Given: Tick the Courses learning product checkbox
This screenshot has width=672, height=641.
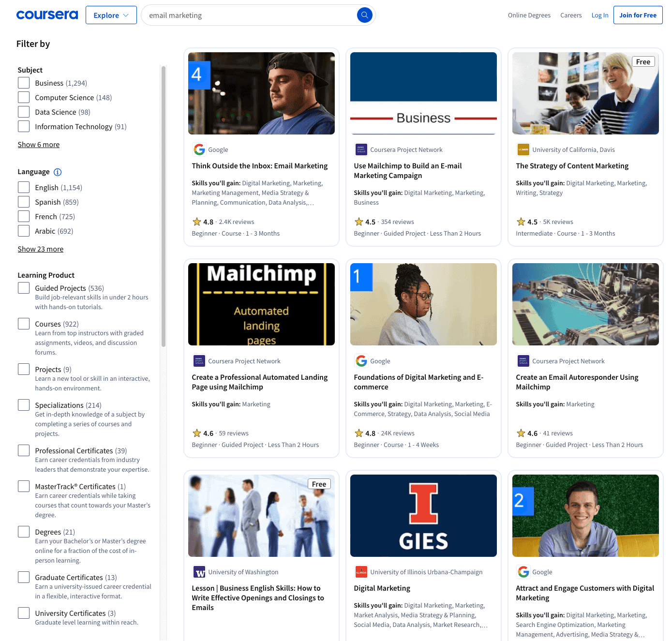Looking at the screenshot, I should click(x=24, y=324).
